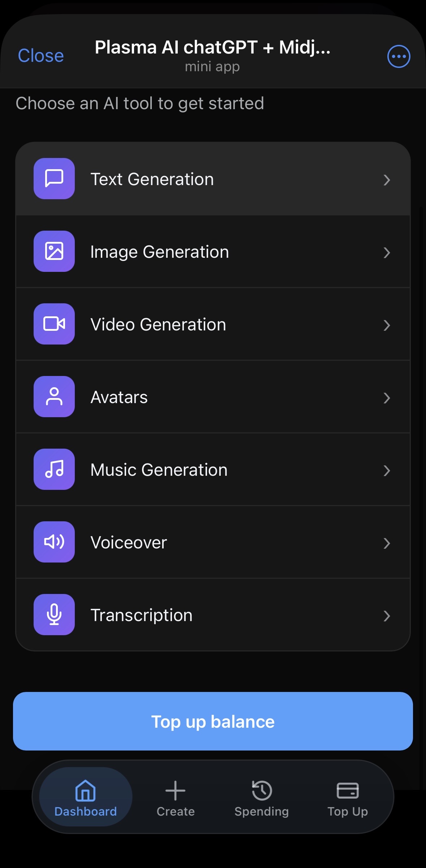This screenshot has height=868, width=426.
Task: Select the Dashboard tab
Action: coord(86,797)
